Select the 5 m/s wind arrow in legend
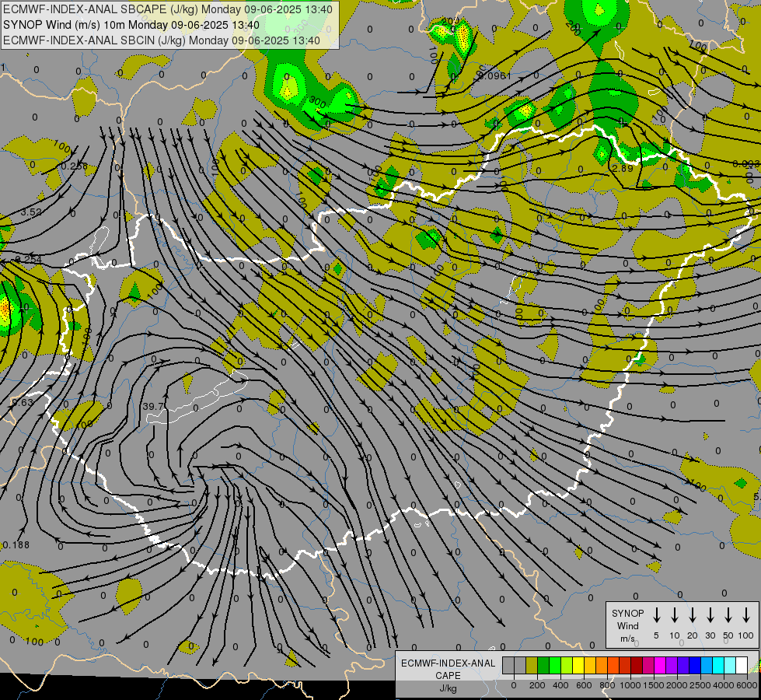Image resolution: width=761 pixels, height=700 pixels. pyautogui.click(x=656, y=615)
